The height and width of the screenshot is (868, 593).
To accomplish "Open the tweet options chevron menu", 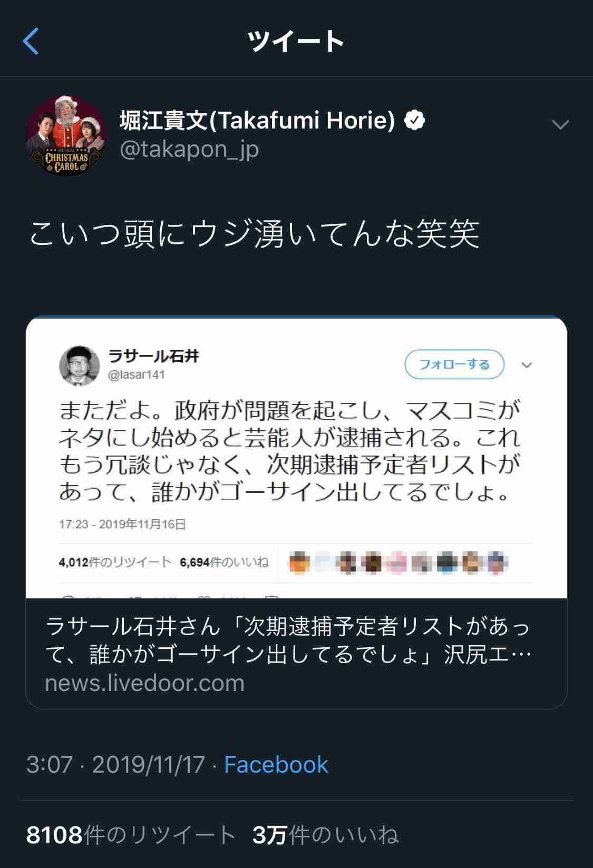I will click(560, 125).
